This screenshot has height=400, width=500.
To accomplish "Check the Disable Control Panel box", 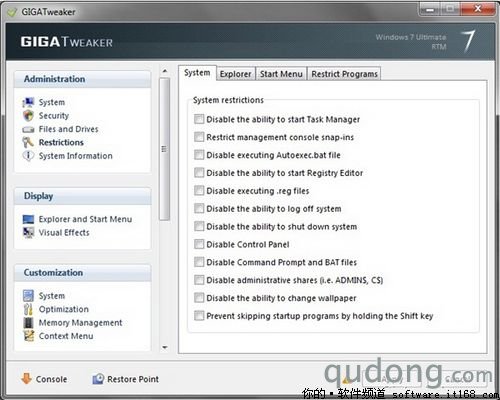I will [x=199, y=244].
